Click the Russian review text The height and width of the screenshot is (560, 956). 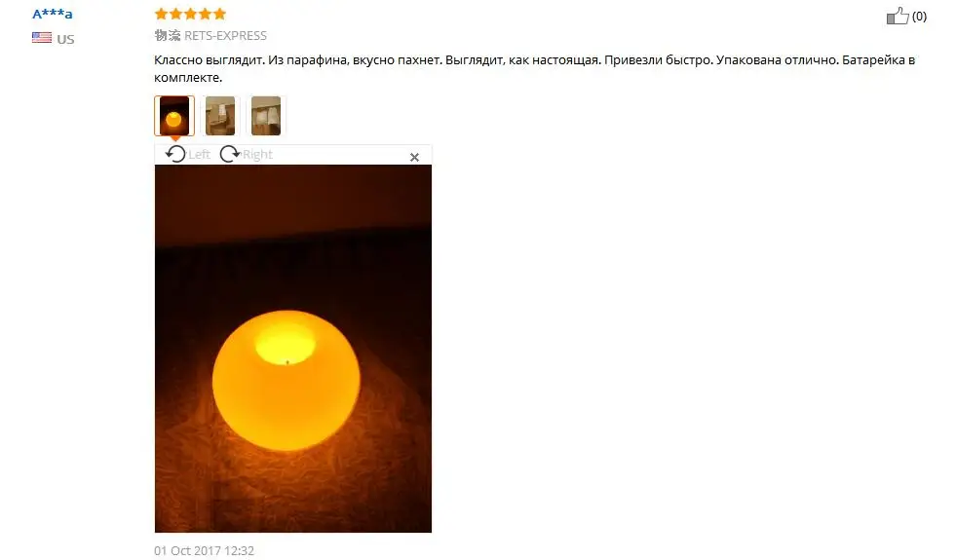click(x=535, y=69)
